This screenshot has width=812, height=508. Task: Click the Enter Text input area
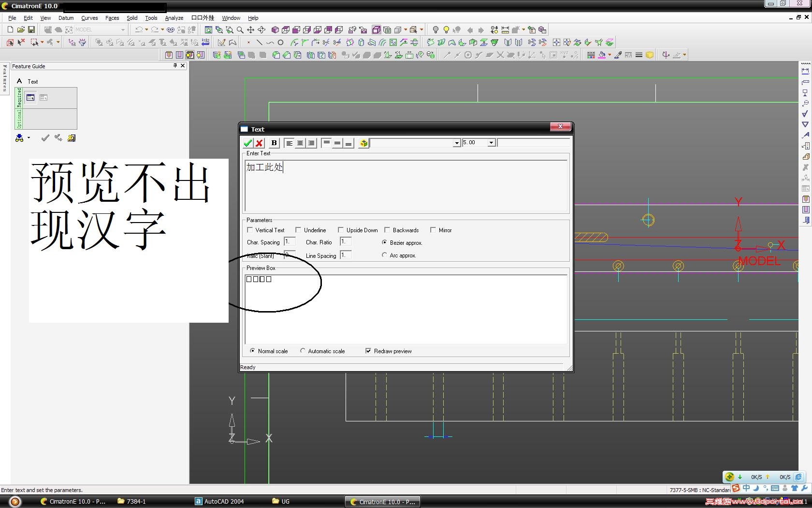click(x=406, y=185)
